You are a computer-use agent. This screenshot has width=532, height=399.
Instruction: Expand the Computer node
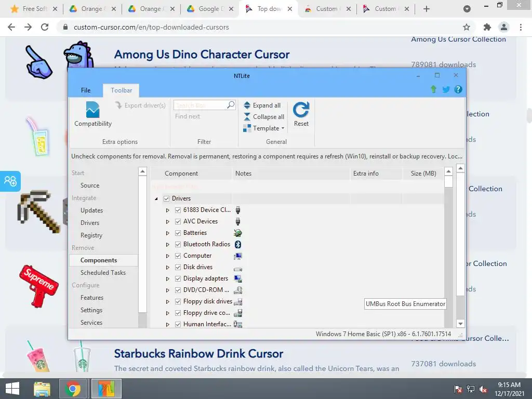click(168, 256)
